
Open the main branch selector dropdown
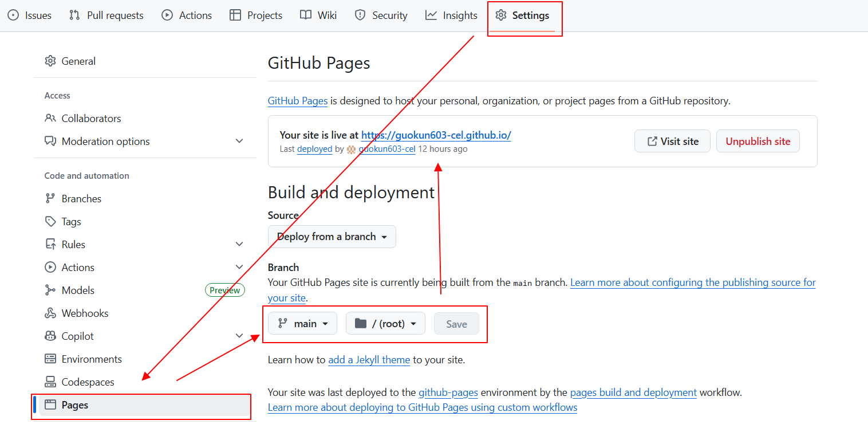coord(302,324)
